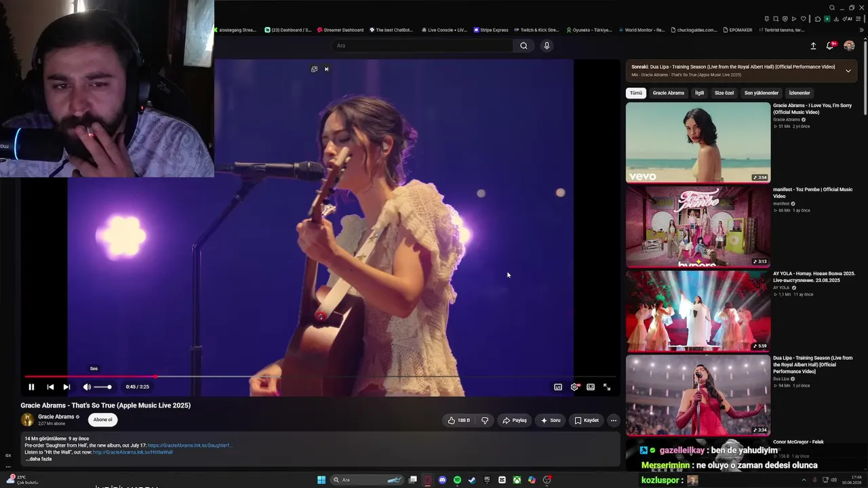Like the video with 188 B likes
868x488 pixels.
point(459,420)
